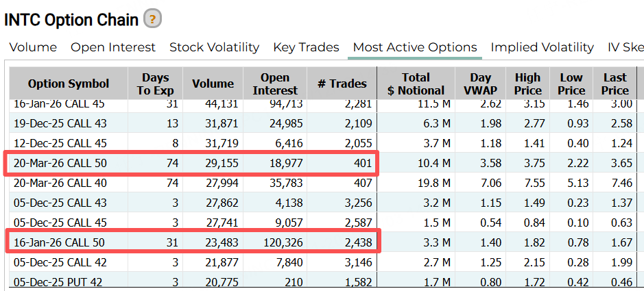This screenshot has width=644, height=291.
Task: Click the # Trades column header
Action: coord(342,84)
